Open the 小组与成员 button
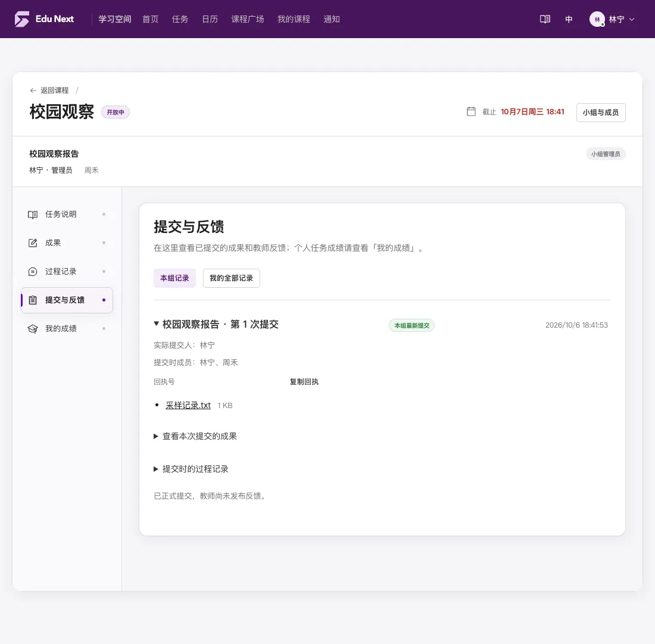Viewport: 655px width, 644px height. [601, 113]
